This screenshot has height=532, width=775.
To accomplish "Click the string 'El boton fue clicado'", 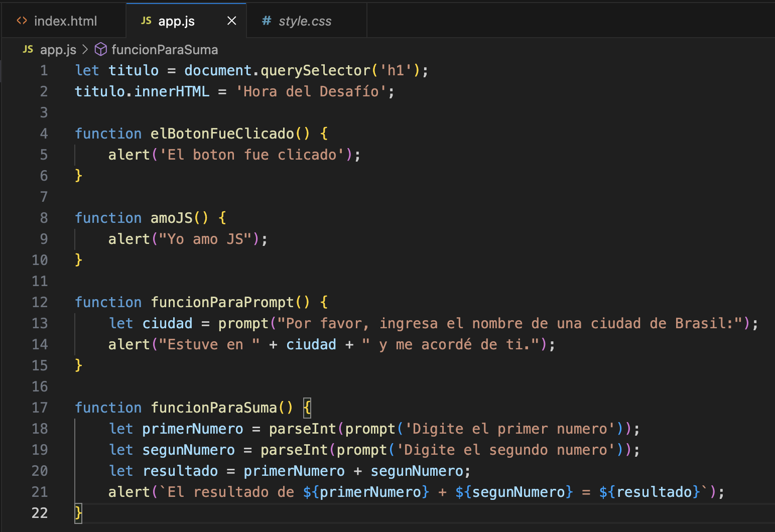I will pyautogui.click(x=252, y=155).
